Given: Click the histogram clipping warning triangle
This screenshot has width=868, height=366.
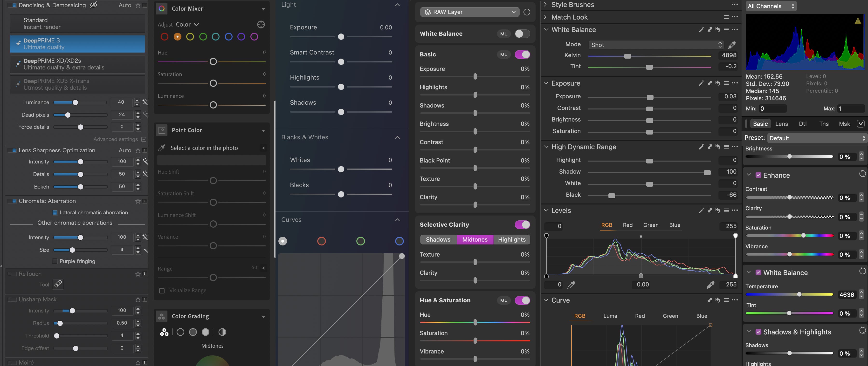Looking at the screenshot, I should [x=858, y=21].
